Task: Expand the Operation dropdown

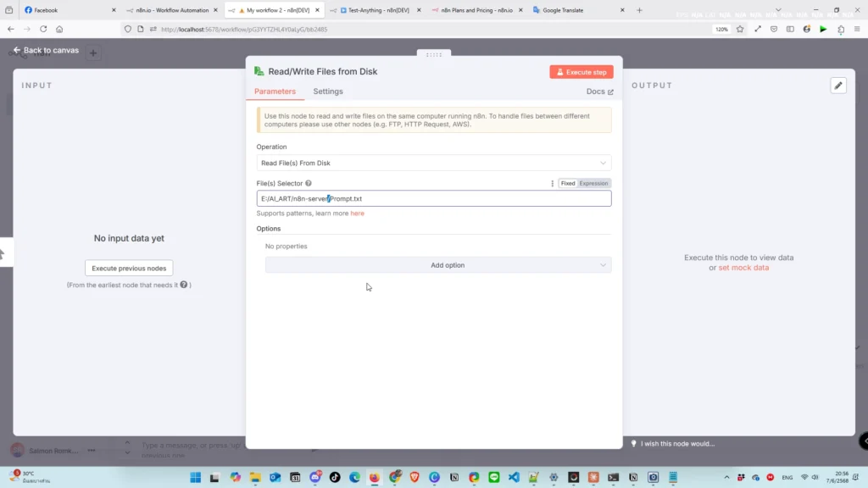Action: coord(433,163)
